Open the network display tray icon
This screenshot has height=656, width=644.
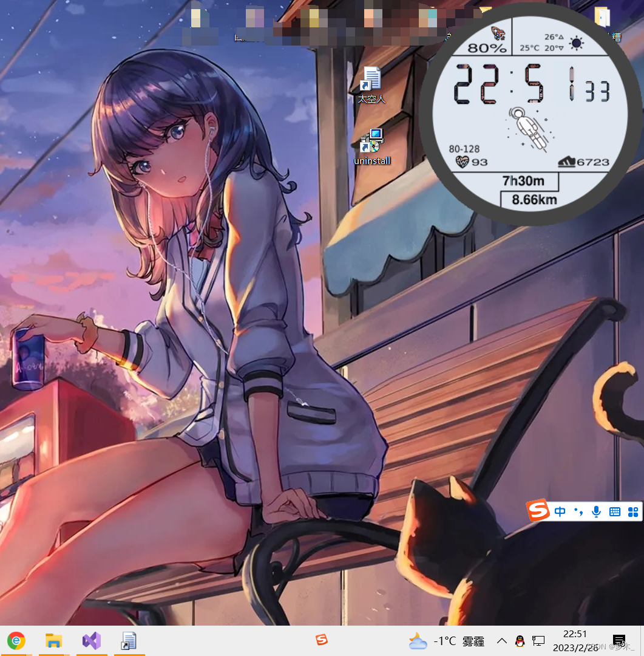coord(538,641)
